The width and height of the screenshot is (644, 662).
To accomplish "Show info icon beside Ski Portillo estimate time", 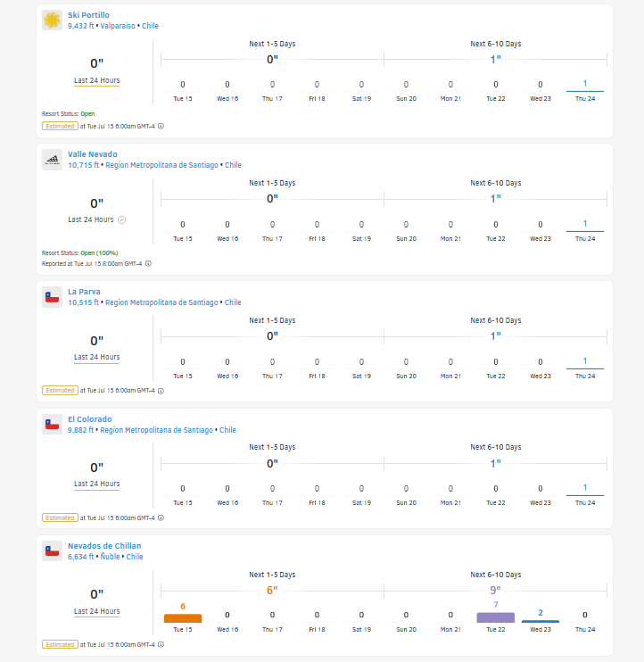I will pos(161,126).
